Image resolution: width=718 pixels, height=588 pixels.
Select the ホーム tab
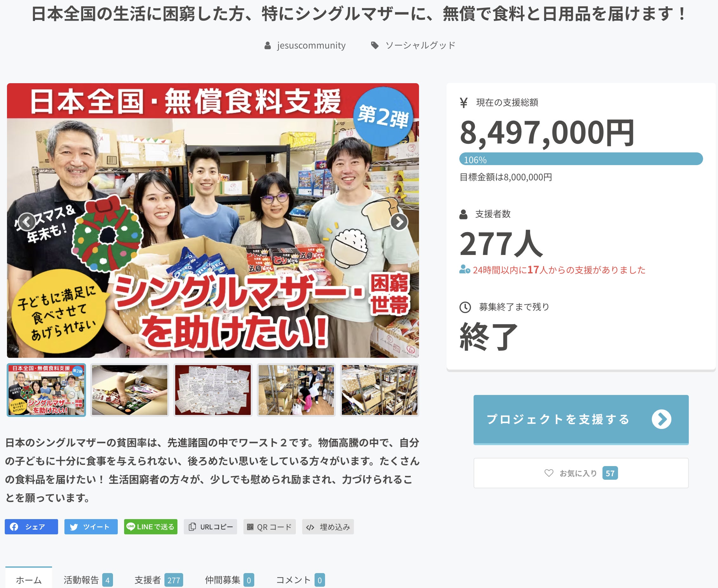29,579
